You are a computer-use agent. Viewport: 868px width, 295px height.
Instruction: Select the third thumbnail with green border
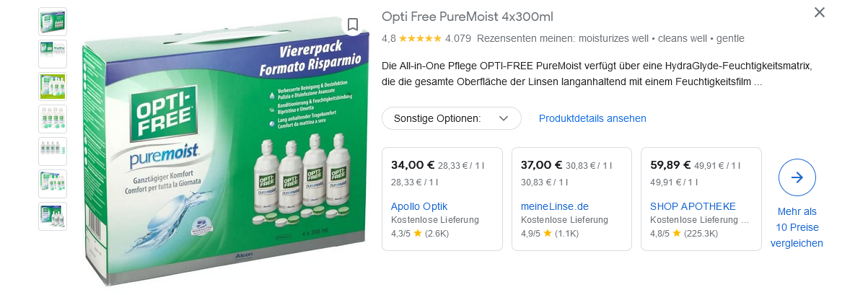click(53, 87)
